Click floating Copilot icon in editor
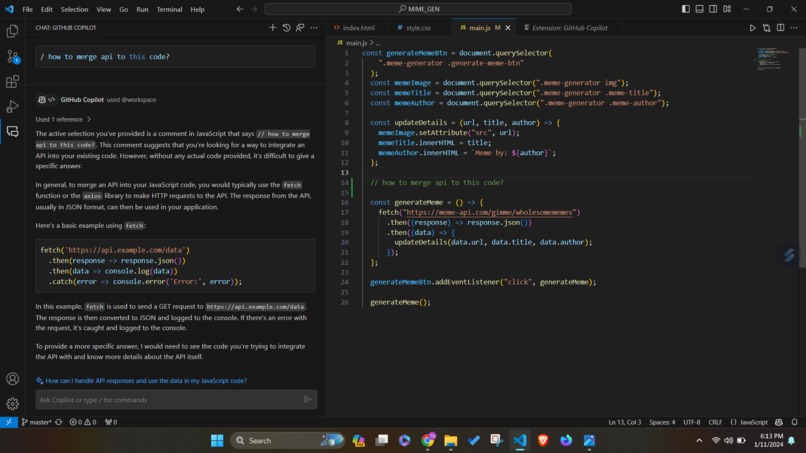 789,255
